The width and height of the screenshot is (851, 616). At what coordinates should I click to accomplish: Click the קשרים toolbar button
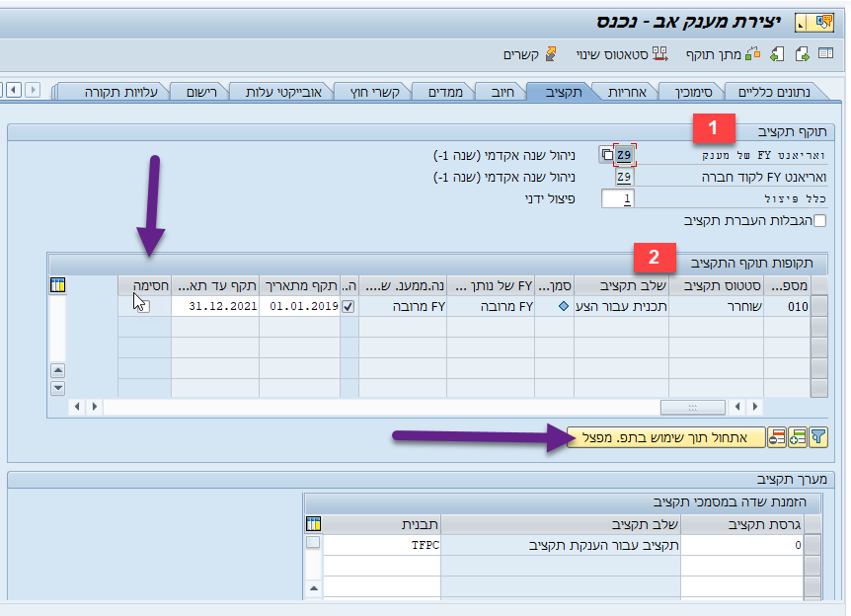pos(530,54)
